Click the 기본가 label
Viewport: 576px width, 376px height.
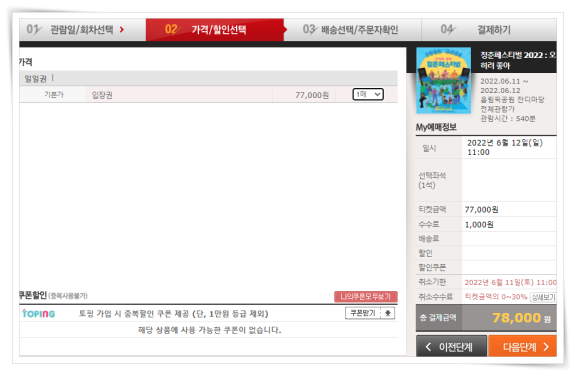coord(54,95)
